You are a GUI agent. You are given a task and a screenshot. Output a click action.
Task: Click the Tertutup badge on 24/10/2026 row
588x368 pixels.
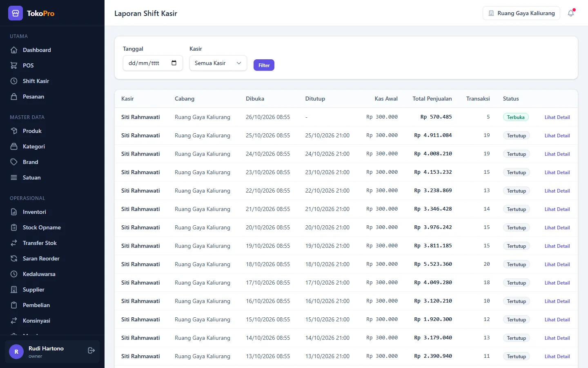coord(517,154)
